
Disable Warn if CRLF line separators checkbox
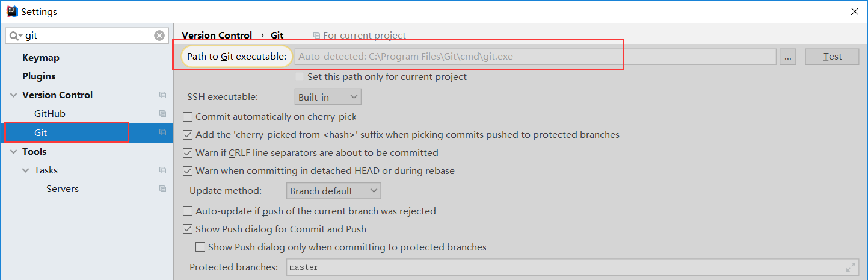(x=188, y=153)
